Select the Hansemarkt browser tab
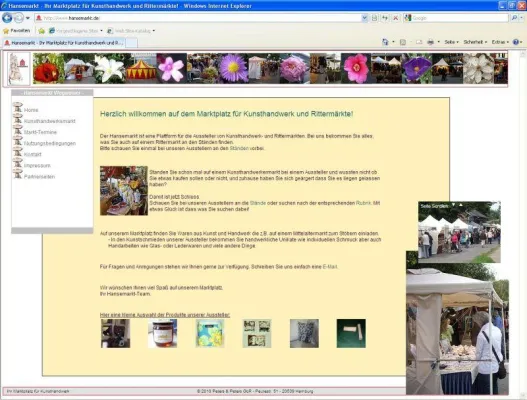The width and height of the screenshot is (527, 400). click(64, 43)
